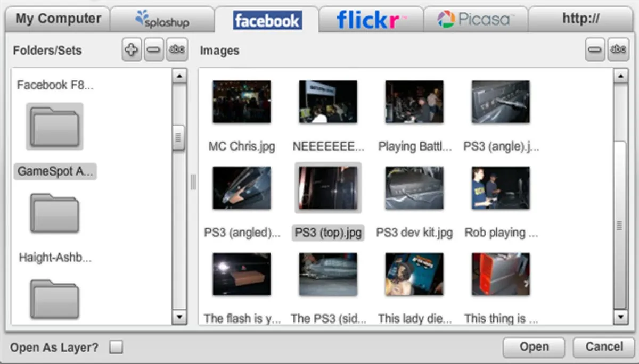Select the MC Chris.jpg thumbnail

point(242,102)
